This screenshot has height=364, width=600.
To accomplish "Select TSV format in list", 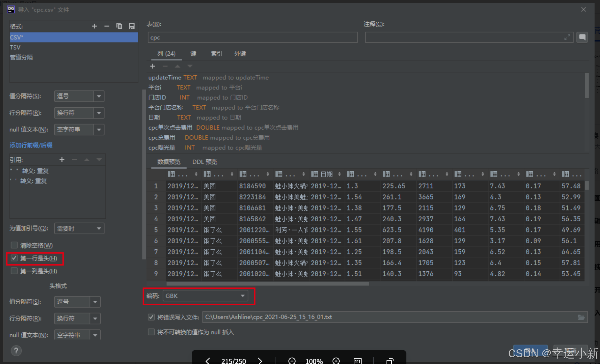I will click(74, 47).
